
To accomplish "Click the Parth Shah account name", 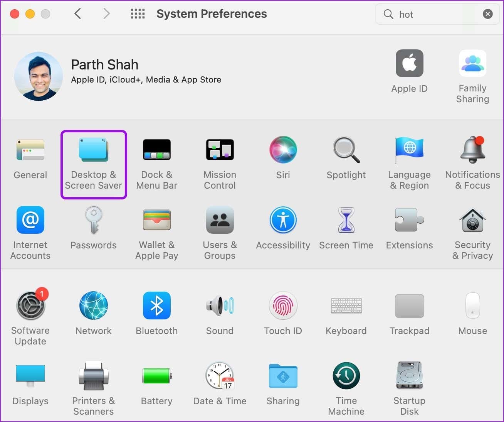I will point(105,64).
